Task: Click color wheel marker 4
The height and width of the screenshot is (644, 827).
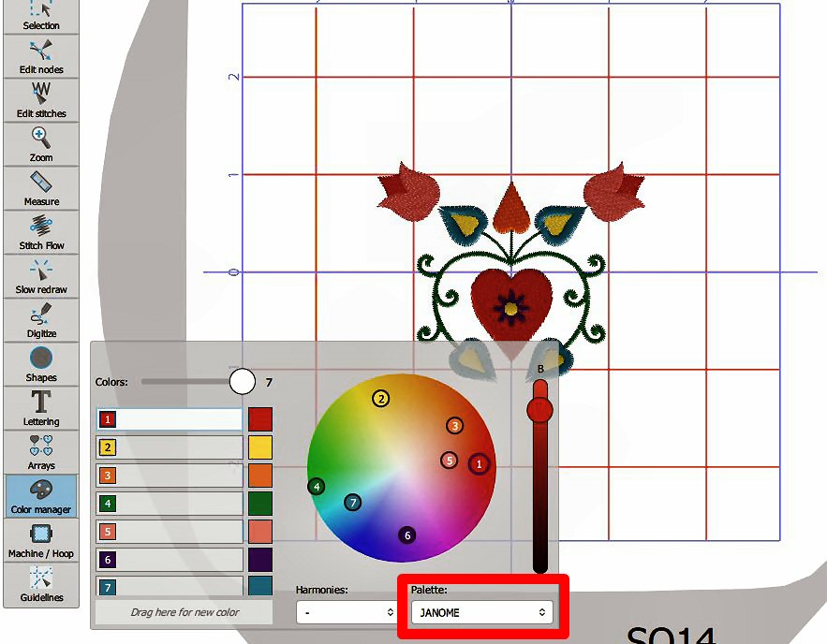Action: coord(316,487)
